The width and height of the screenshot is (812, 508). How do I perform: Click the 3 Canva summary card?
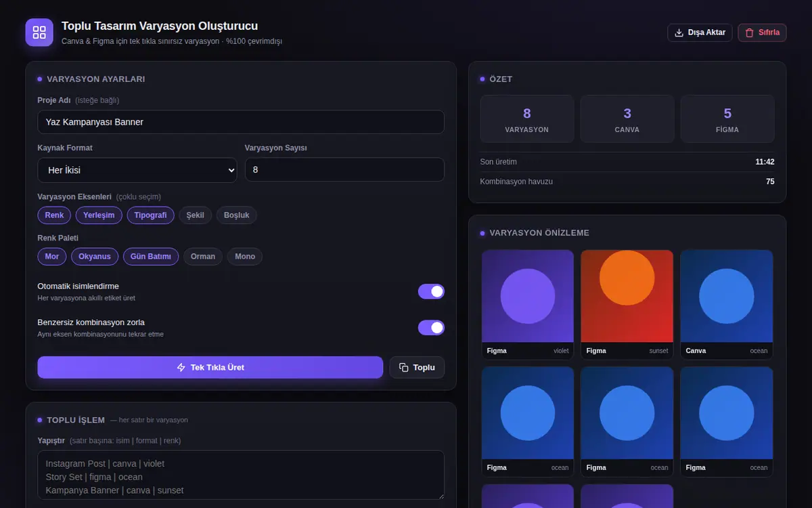tap(627, 119)
